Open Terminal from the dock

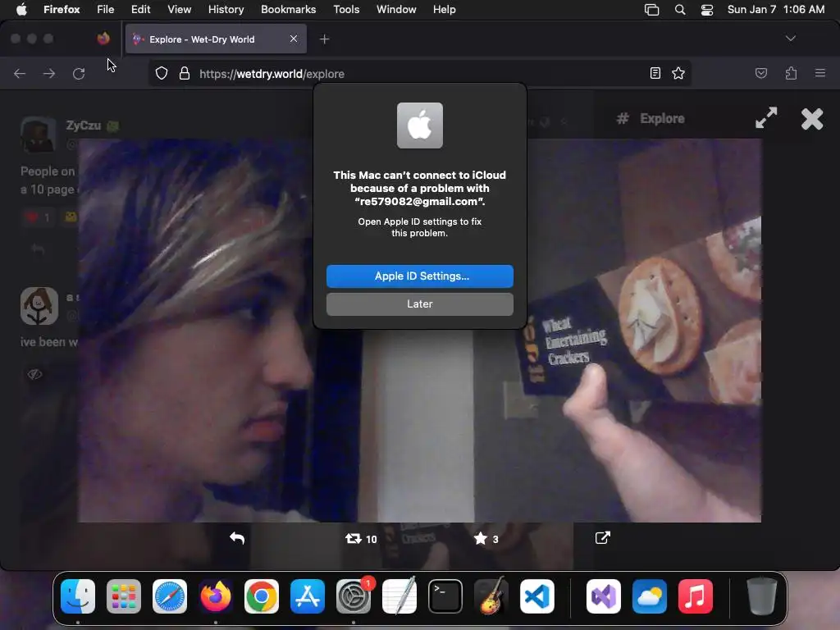tap(445, 596)
